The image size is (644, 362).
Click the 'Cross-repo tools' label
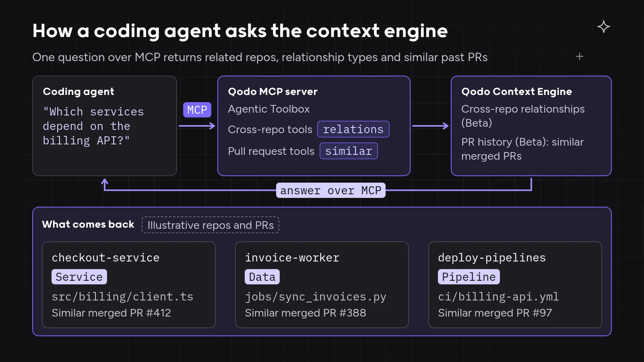pos(270,130)
